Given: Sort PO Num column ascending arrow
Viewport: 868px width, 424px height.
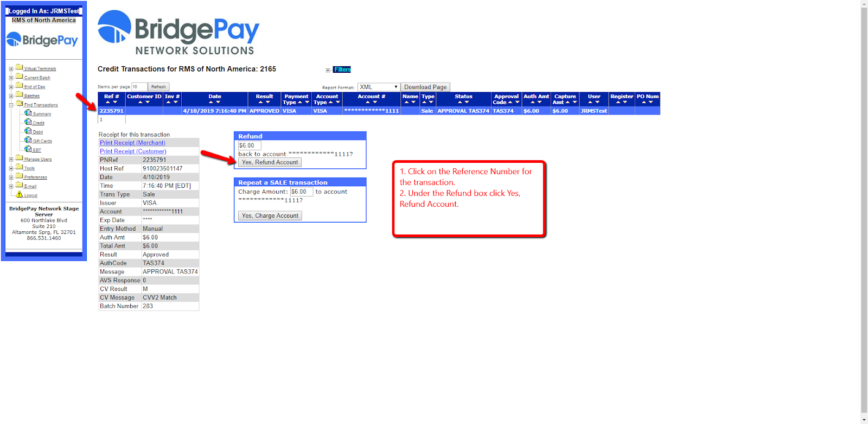Looking at the screenshot, I should click(x=644, y=102).
